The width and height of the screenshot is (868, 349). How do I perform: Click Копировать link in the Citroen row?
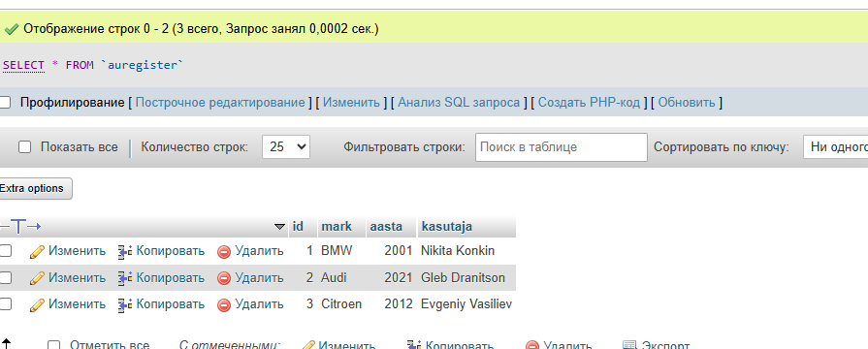[171, 304]
